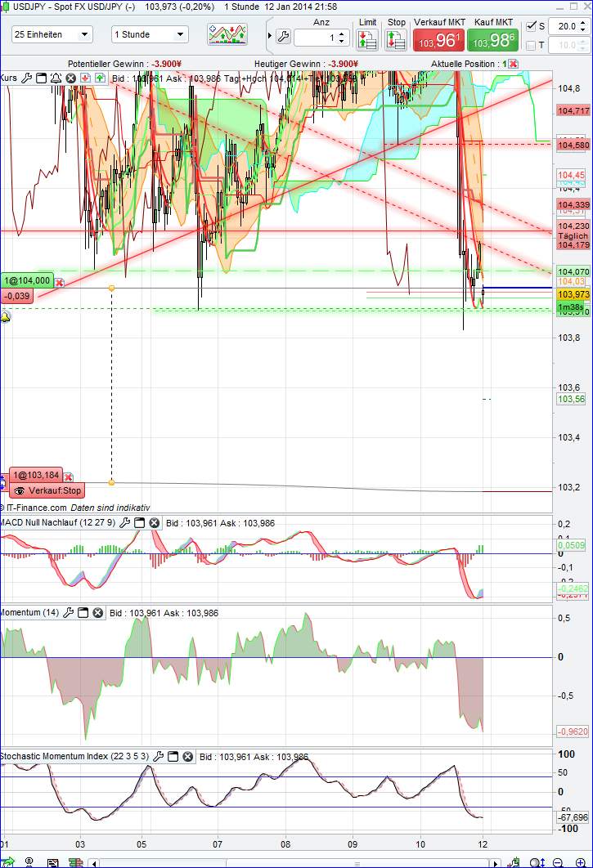Open the 25 Einheiten dropdown
The image size is (593, 868).
(52, 34)
